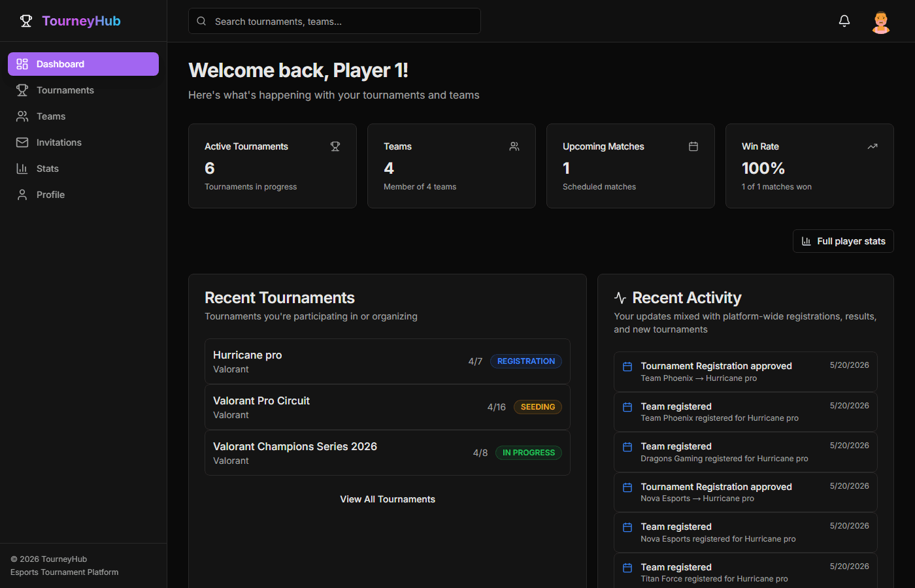Image resolution: width=915 pixels, height=588 pixels.
Task: Click the 4/7 participant count for Hurricane pro
Action: click(475, 361)
